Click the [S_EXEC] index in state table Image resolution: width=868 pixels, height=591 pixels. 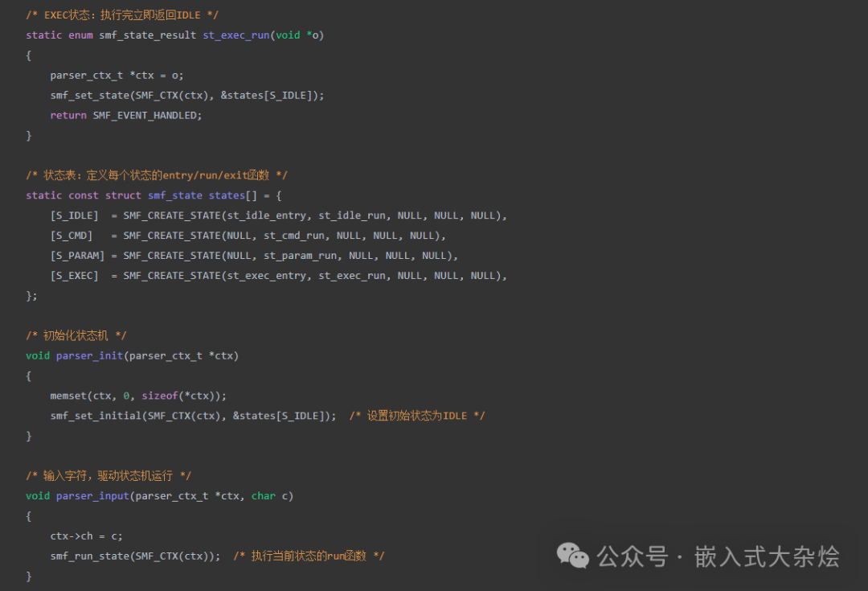(74, 275)
